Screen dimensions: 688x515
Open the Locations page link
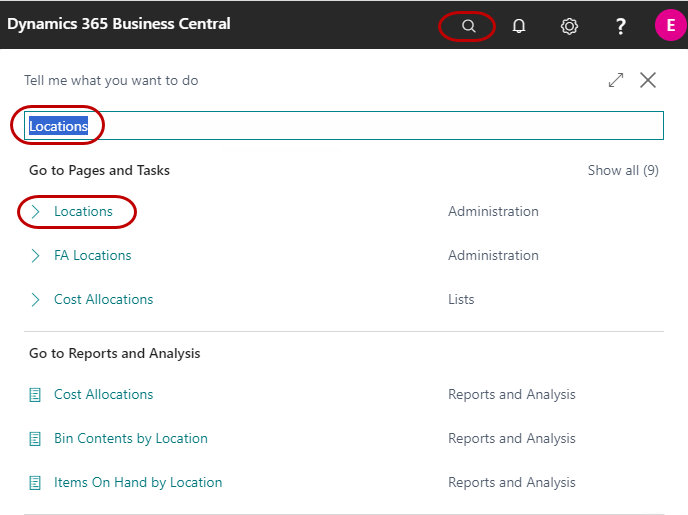[83, 212]
